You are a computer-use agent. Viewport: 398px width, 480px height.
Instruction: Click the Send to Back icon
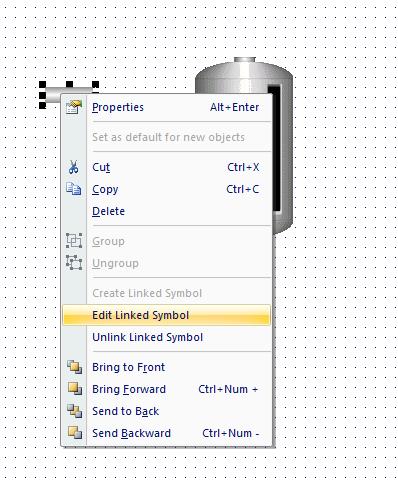pyautogui.click(x=74, y=411)
